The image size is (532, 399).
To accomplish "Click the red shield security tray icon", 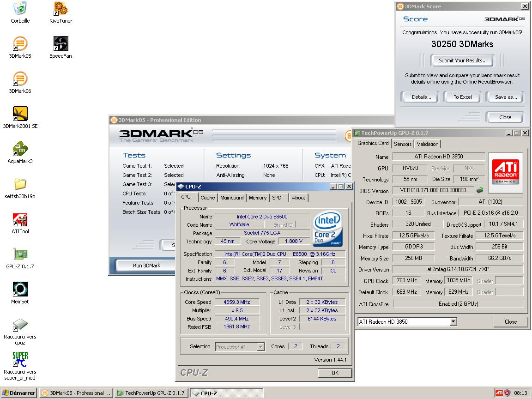I will coord(508,393).
